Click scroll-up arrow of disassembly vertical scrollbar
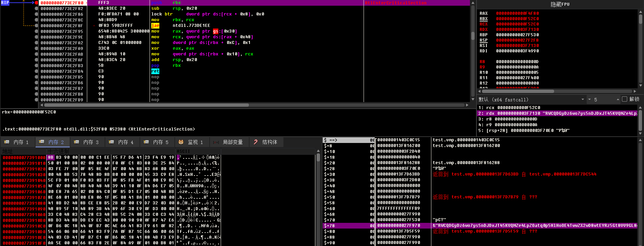This screenshot has height=246, width=644. tap(473, 3)
